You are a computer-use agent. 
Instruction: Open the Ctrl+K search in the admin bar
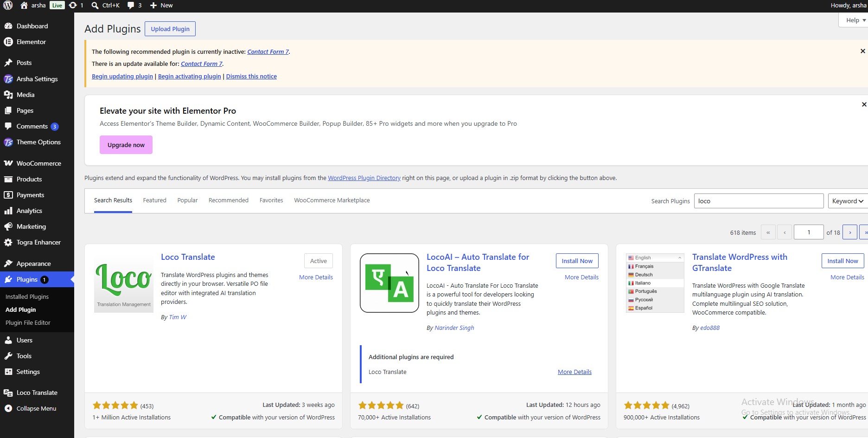pos(106,6)
